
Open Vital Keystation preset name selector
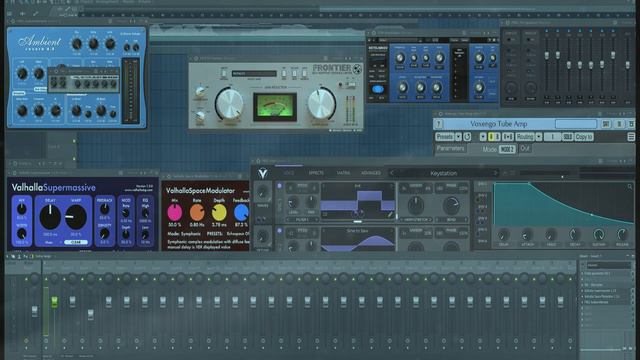point(444,173)
